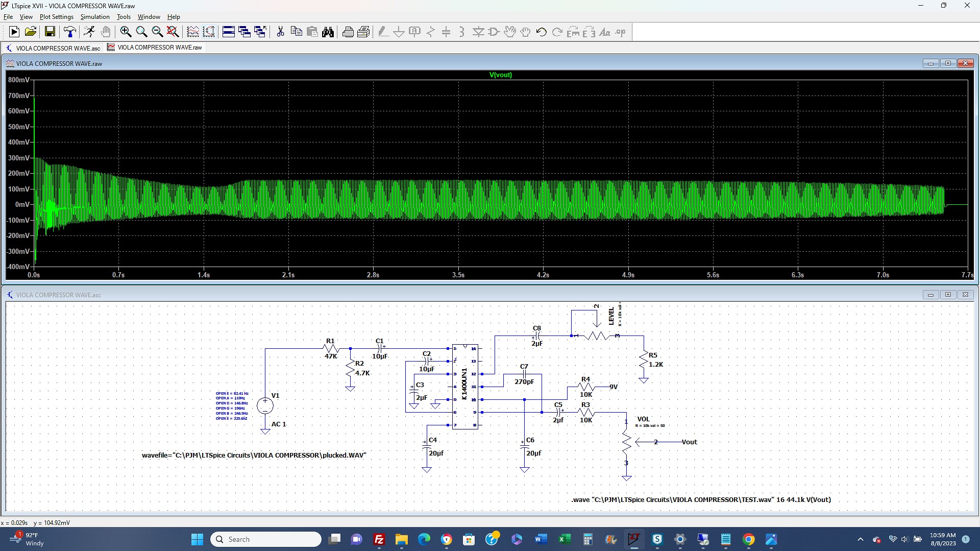Click the scissors cut icon
Viewport: 980px width, 551px height.
[280, 32]
